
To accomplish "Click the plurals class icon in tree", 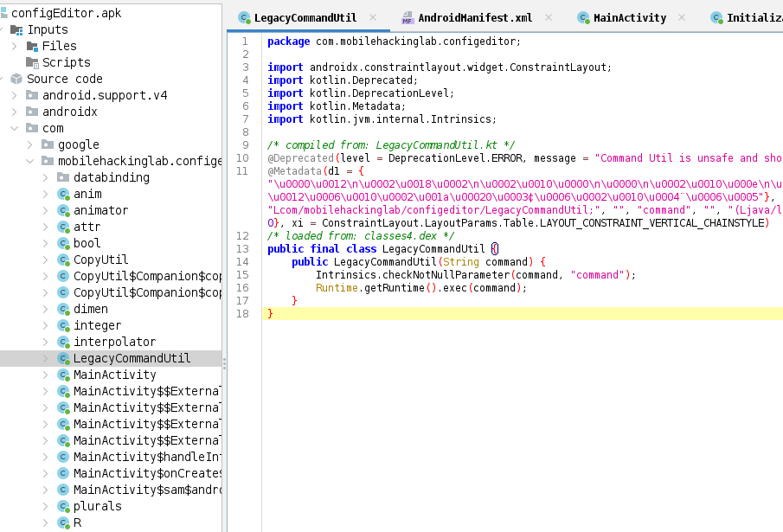I will point(63,506).
